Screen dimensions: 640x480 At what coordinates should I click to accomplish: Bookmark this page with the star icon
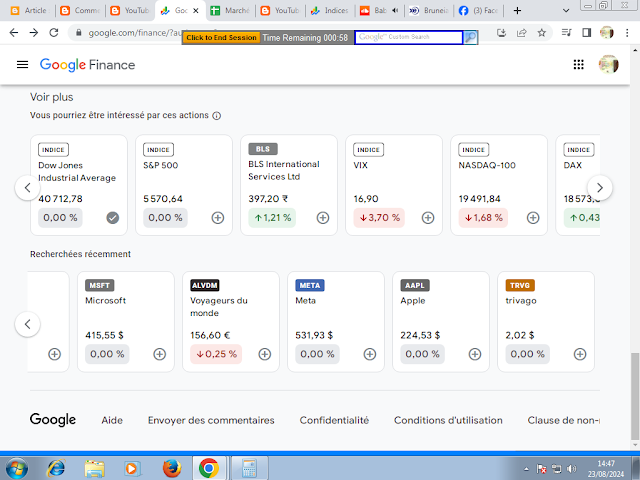tap(541, 33)
